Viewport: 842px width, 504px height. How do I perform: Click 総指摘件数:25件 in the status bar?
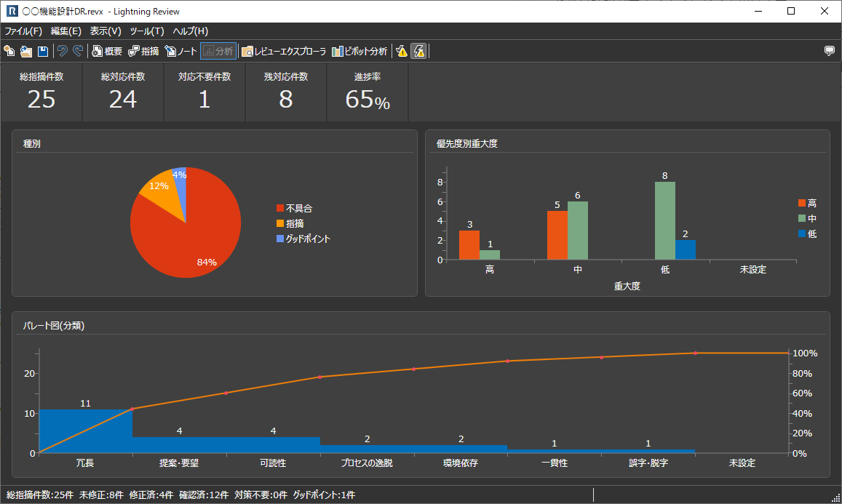coord(40,495)
